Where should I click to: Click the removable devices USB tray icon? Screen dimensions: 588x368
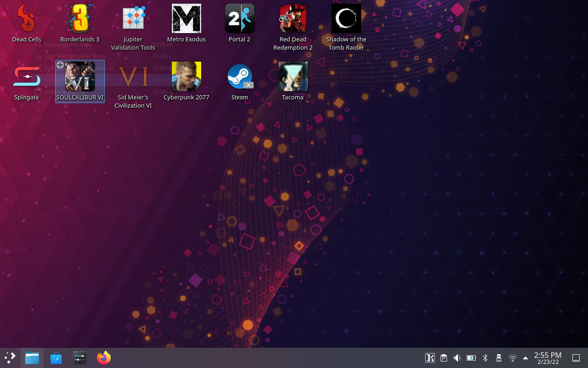point(498,358)
